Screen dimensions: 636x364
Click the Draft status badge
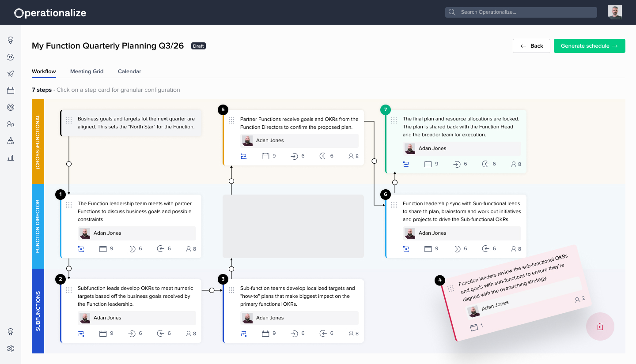(x=198, y=46)
